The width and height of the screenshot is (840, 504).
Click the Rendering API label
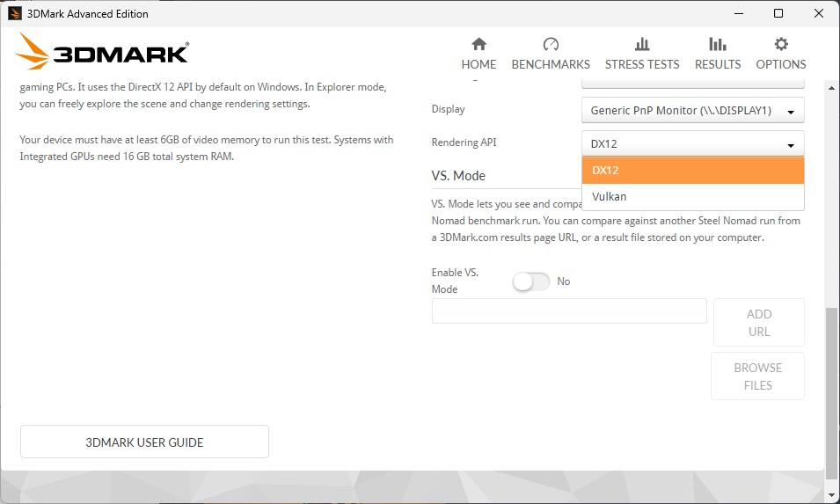coord(464,142)
